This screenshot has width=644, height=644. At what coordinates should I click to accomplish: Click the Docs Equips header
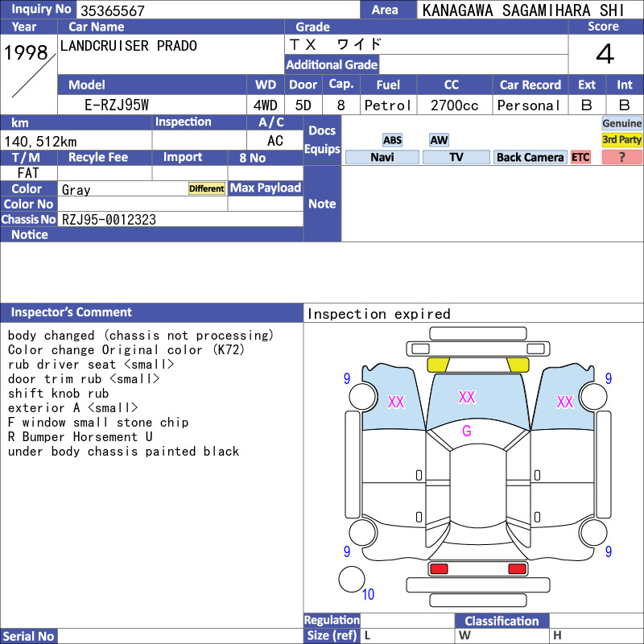tap(322, 140)
